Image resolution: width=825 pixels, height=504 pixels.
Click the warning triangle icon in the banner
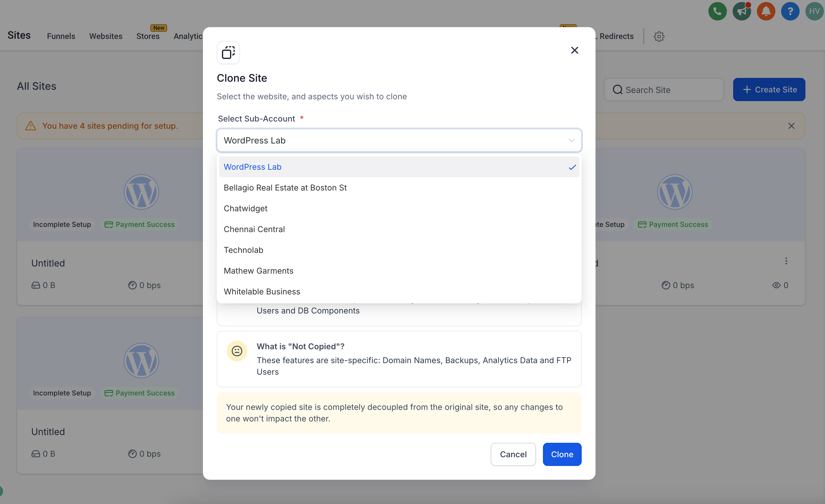click(x=31, y=126)
